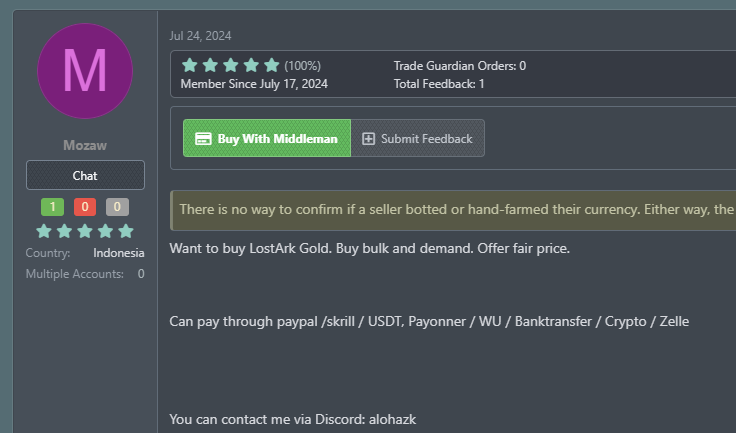Screen dimensions: 736x433
Task: View the green positive feedback count badge
Action: (53, 207)
